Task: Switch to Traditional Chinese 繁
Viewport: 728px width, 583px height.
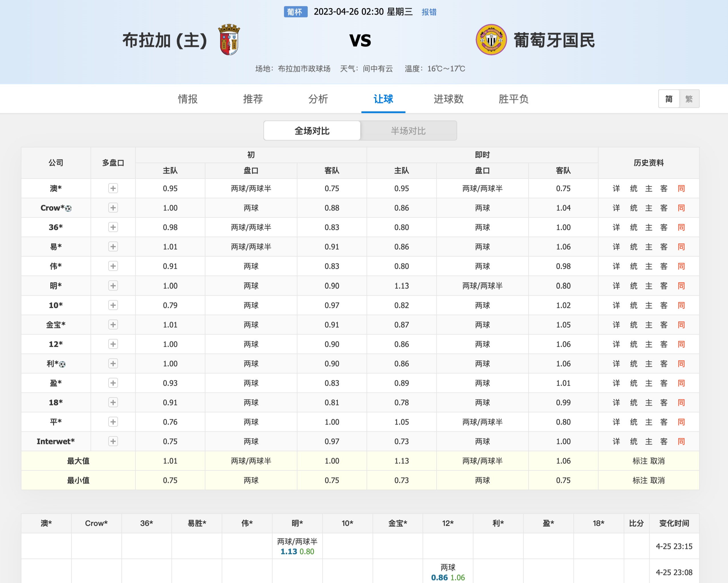Action: pos(689,99)
